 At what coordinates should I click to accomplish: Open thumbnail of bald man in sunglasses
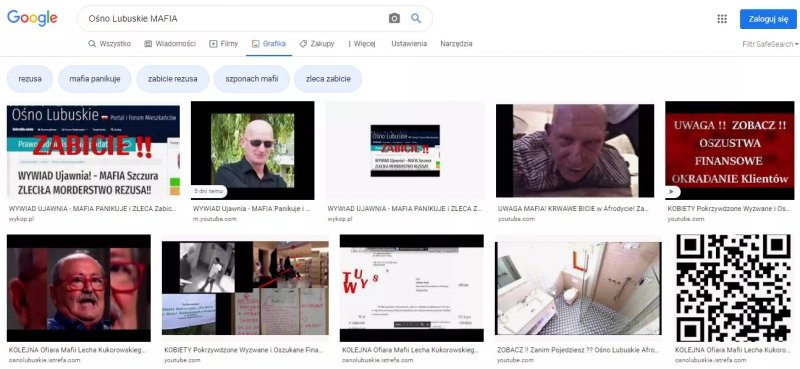coord(253,150)
